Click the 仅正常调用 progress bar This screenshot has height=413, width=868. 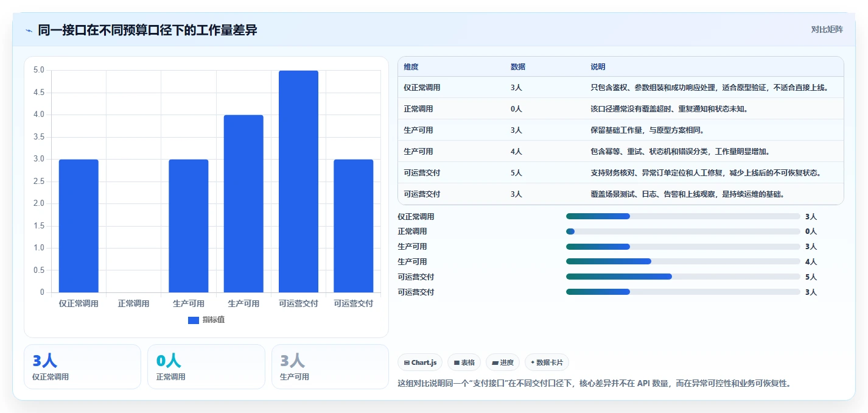[683, 216]
